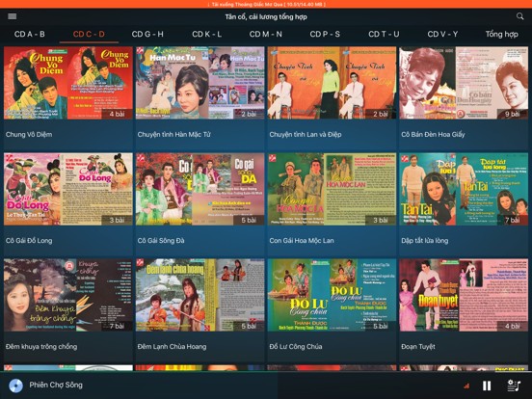Viewport: 532px width, 399px height.
Task: Tap the orange download progress banner
Action: 266,4
